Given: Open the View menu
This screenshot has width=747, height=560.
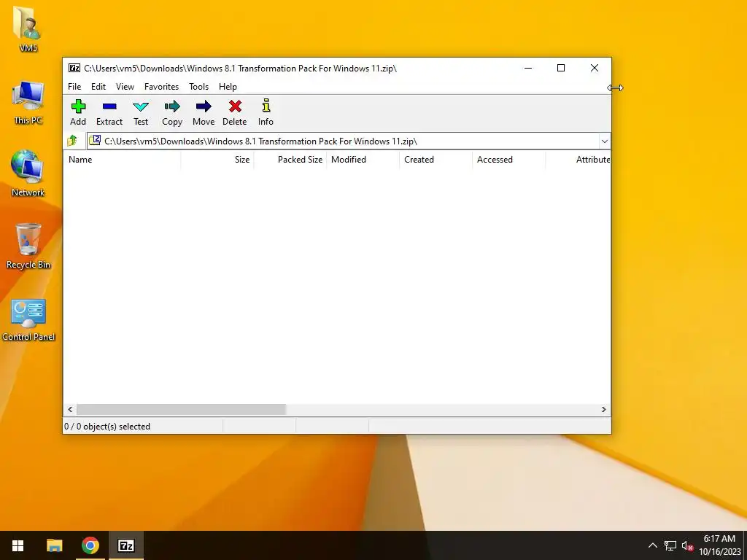Looking at the screenshot, I should pos(125,87).
